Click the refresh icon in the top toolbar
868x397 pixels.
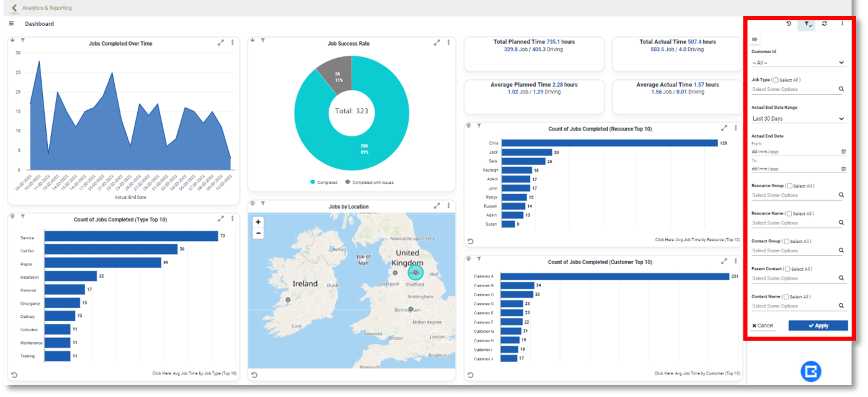point(824,24)
